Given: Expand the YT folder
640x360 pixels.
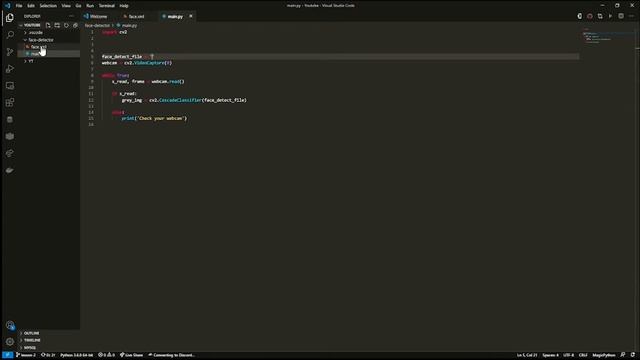Looking at the screenshot, I should click(x=31, y=61).
